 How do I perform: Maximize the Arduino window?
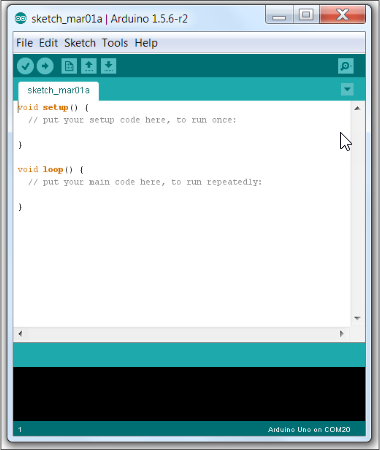pos(306,15)
